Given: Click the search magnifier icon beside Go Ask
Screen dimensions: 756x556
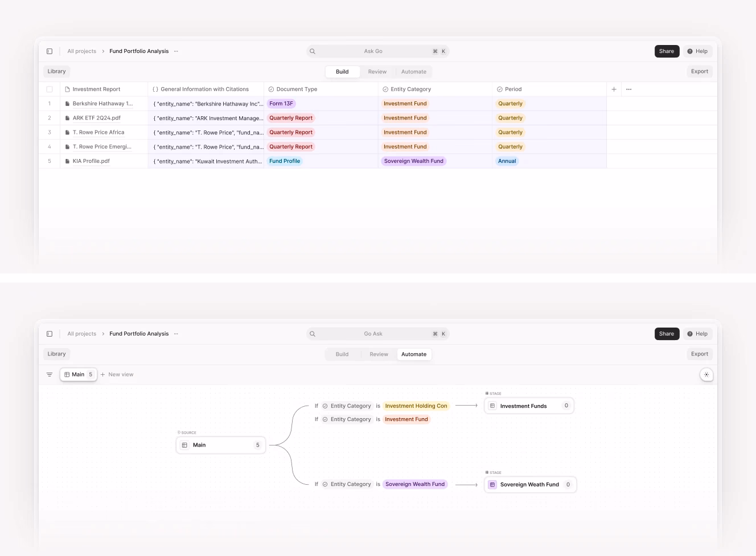Looking at the screenshot, I should (313, 334).
